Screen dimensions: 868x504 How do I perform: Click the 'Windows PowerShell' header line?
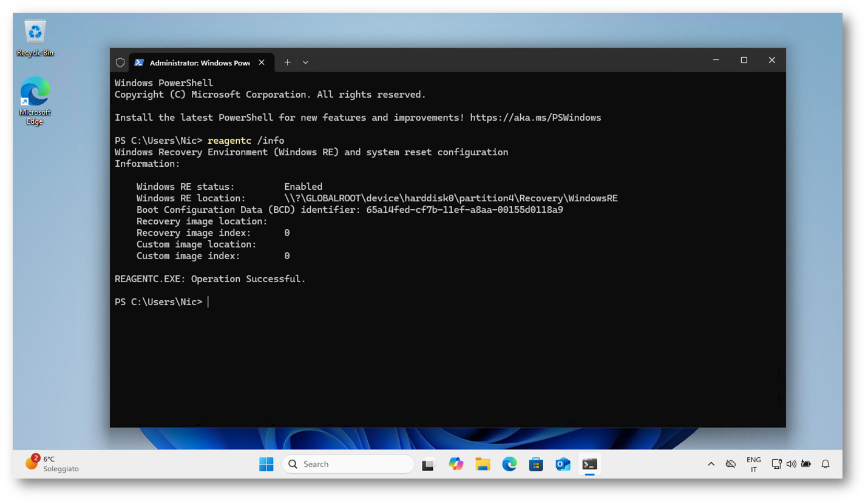coord(164,83)
